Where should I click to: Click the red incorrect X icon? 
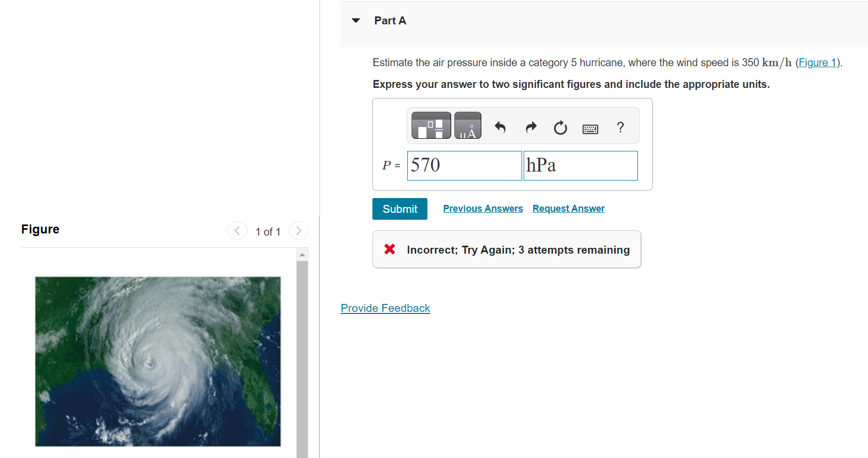390,249
